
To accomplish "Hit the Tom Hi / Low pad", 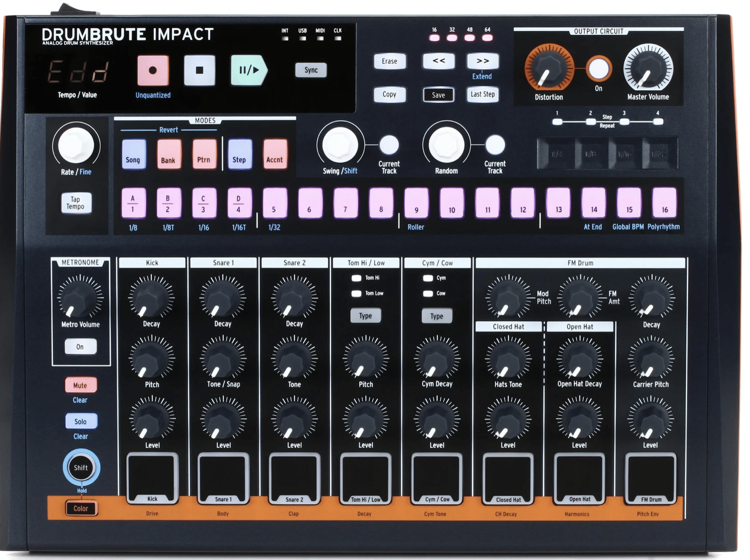I will 366,478.
